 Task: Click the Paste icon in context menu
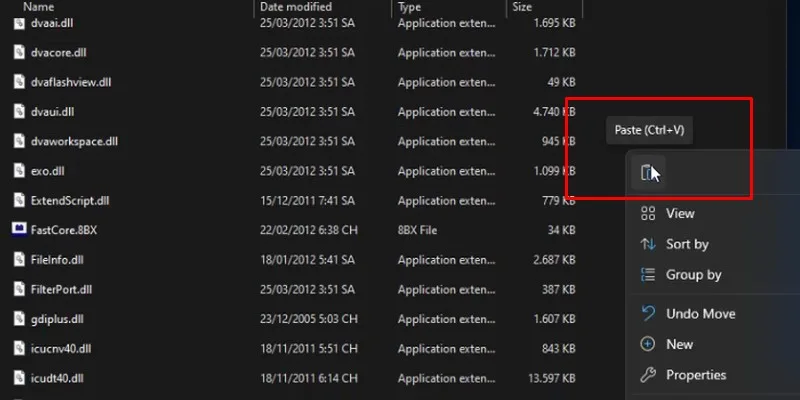click(648, 173)
